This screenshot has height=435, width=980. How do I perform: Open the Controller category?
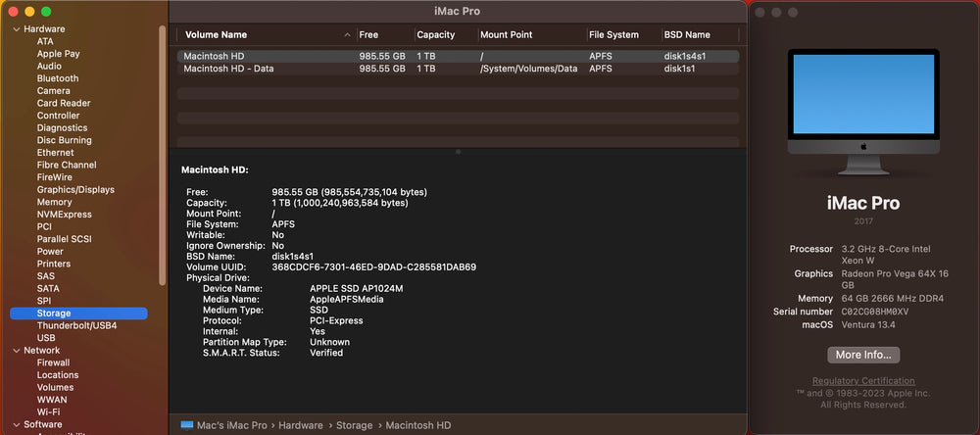tap(58, 116)
